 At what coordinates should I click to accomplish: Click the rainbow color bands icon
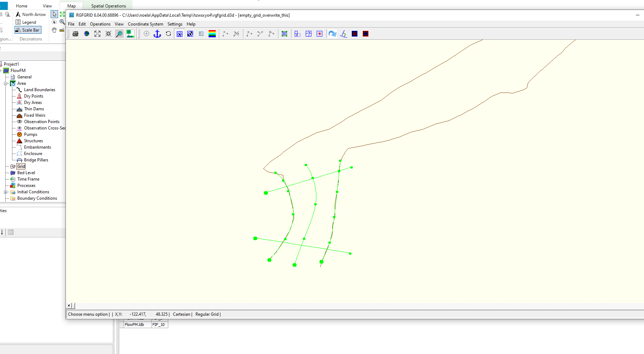click(212, 34)
